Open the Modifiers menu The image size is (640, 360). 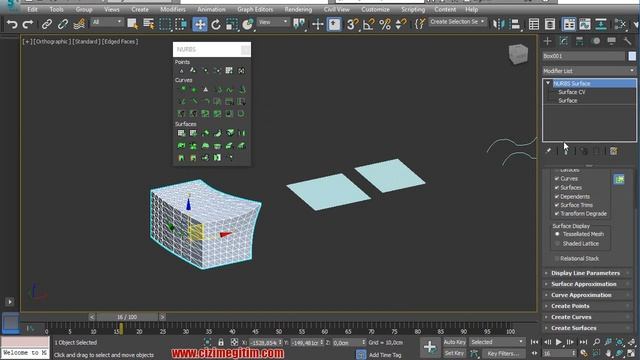[173, 9]
